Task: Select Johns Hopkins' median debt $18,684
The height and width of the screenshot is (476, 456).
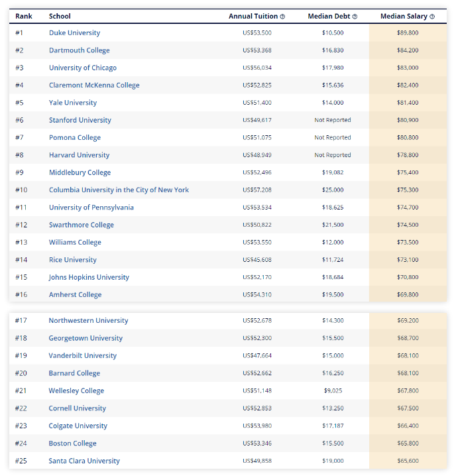Action: pyautogui.click(x=333, y=277)
